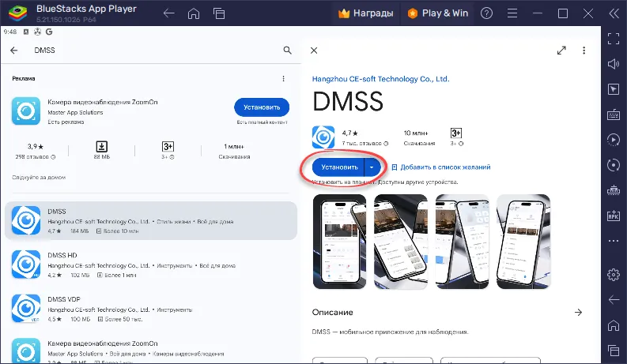Click the BlueStacks help question mark icon

[485, 13]
